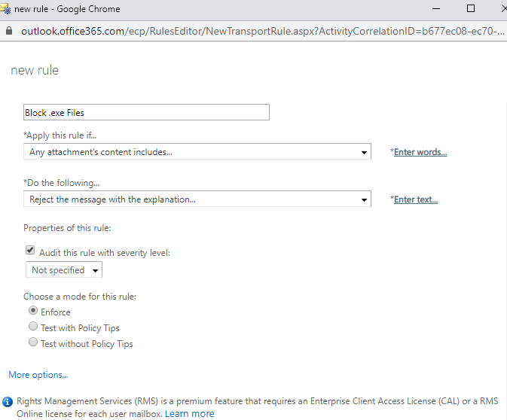Follow the Learn more link
507x420 pixels.
click(190, 414)
